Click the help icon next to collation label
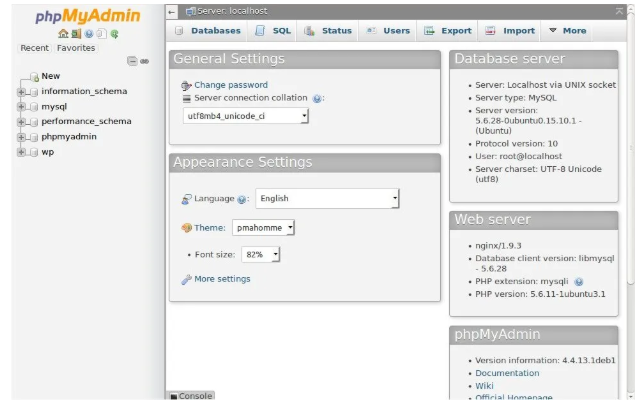636x409 pixels. click(318, 99)
